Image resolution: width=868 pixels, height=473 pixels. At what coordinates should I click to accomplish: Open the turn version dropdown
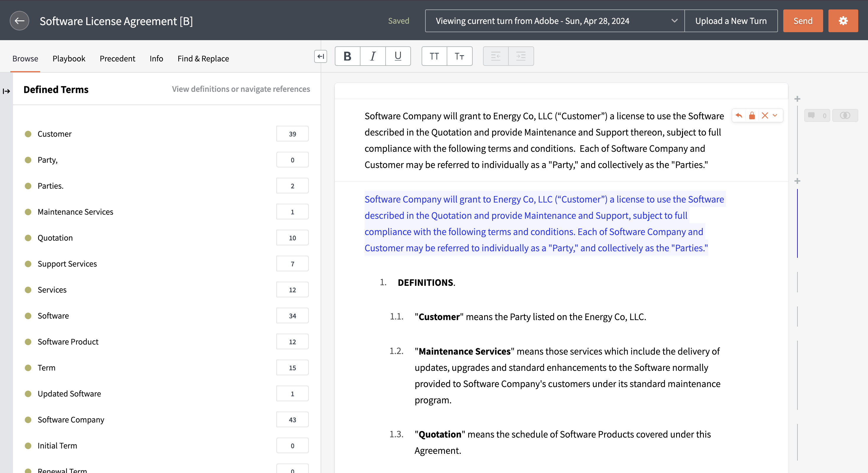pyautogui.click(x=555, y=21)
